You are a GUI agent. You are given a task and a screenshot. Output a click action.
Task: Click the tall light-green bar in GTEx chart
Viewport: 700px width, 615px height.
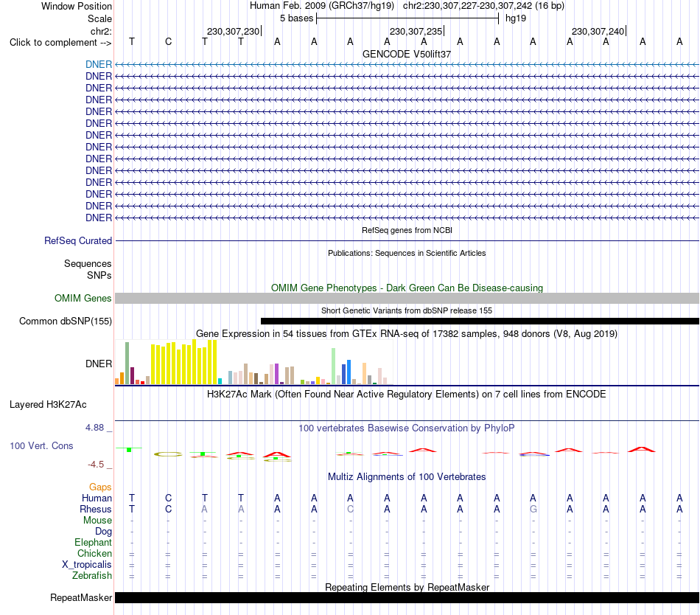pyautogui.click(x=334, y=366)
